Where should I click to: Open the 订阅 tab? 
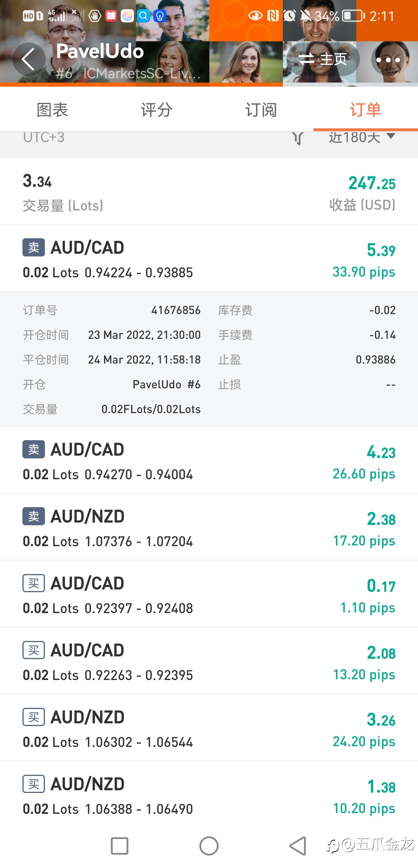point(261,110)
